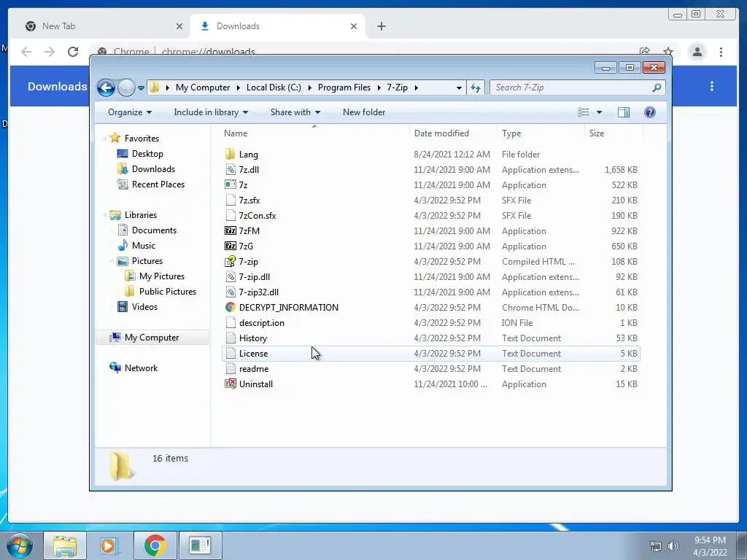Select Libraries in navigation pane

[x=141, y=215]
